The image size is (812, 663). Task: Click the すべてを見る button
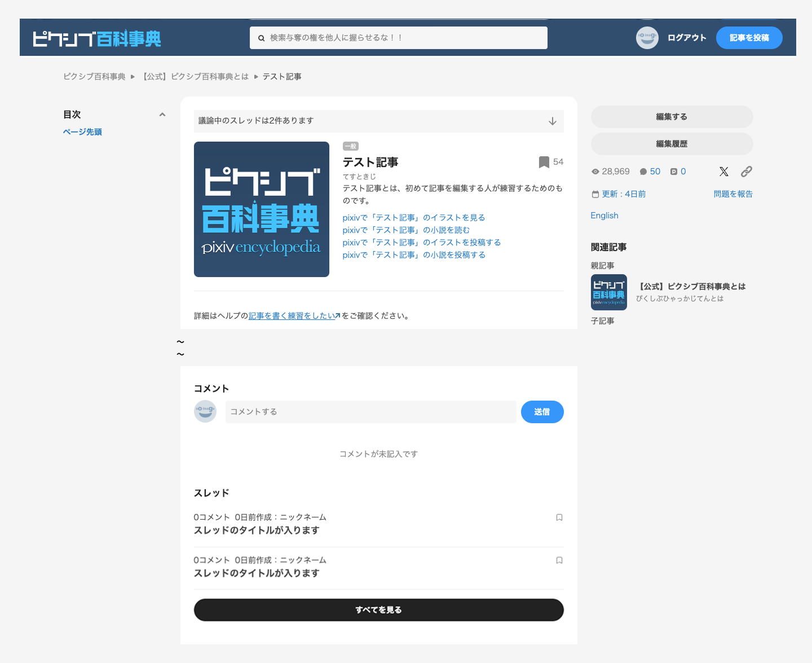pos(379,610)
